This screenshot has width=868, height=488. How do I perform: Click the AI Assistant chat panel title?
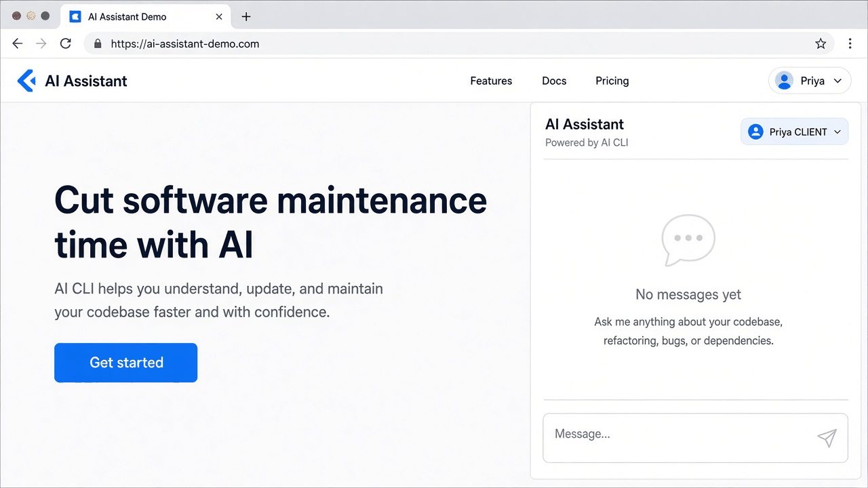pos(585,124)
